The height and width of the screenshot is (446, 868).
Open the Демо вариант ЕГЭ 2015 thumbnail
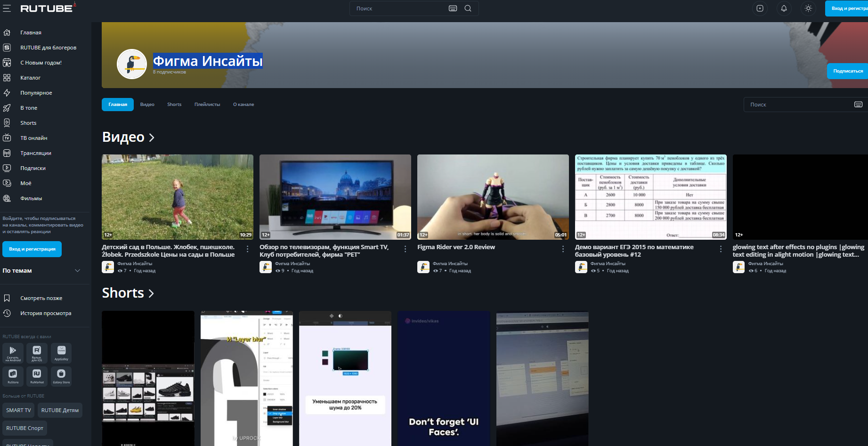651,197
